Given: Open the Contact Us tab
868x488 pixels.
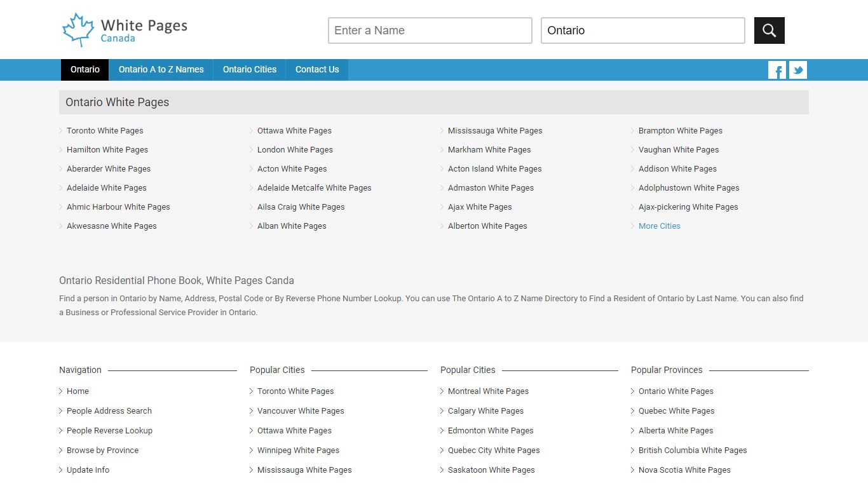Looking at the screenshot, I should click(317, 70).
